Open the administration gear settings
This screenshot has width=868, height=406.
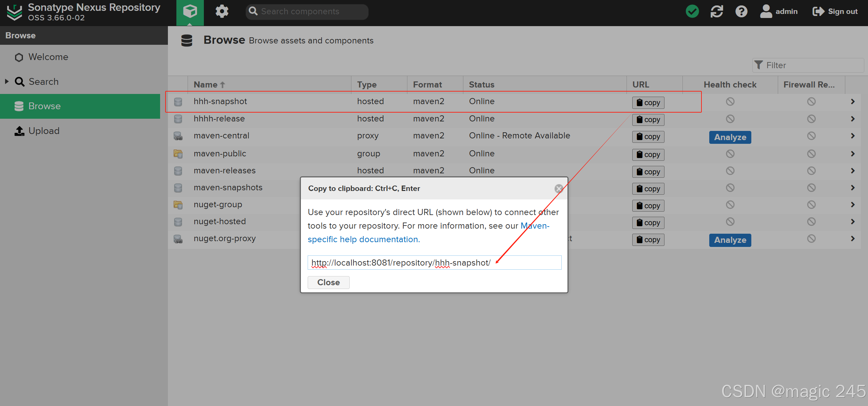click(x=222, y=12)
